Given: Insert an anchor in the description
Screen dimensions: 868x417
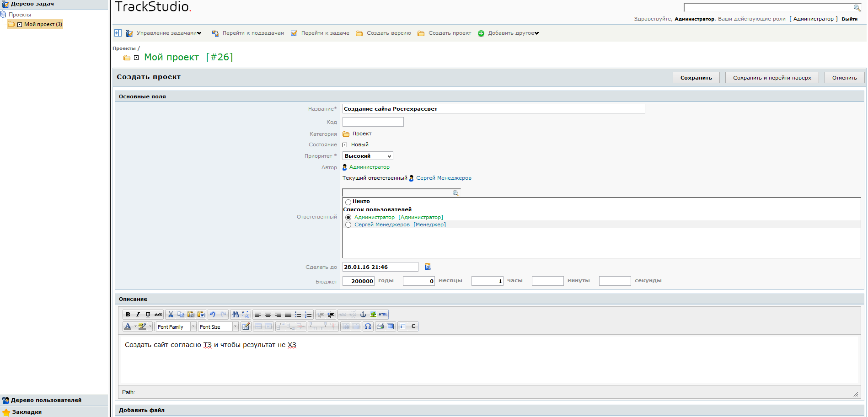Looking at the screenshot, I should point(363,315).
